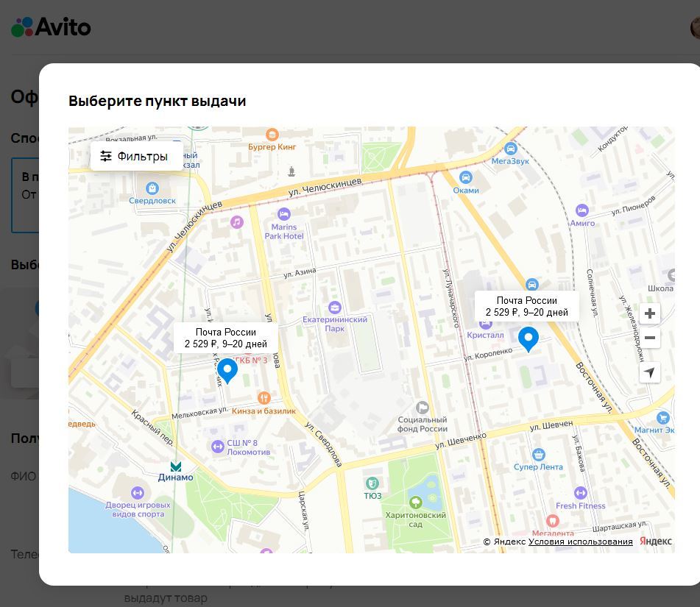Click the right Почта России price label
This screenshot has width=700, height=607.
click(527, 306)
